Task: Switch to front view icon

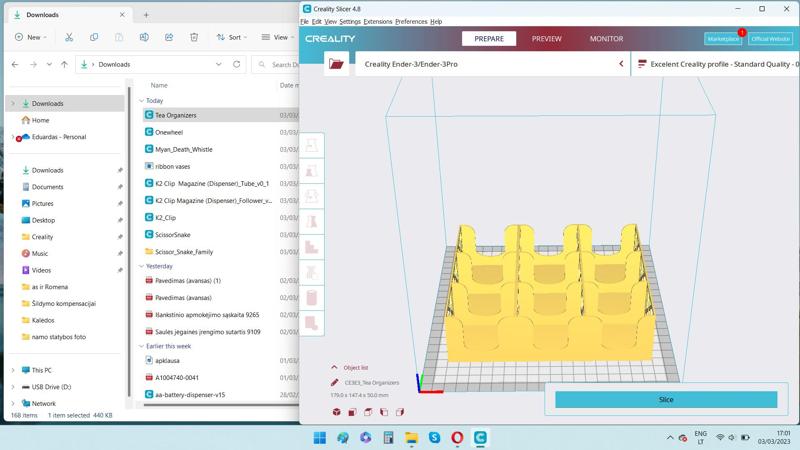Action: click(x=353, y=412)
